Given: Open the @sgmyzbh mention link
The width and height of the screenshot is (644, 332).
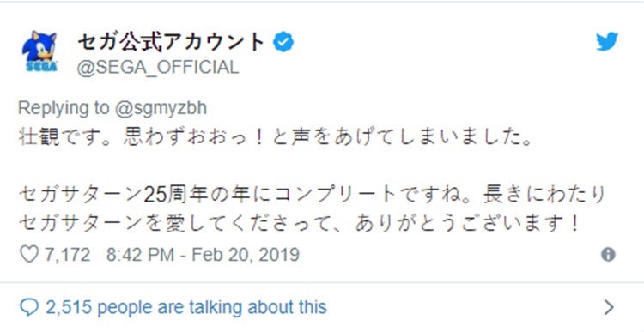Looking at the screenshot, I should [x=161, y=108].
